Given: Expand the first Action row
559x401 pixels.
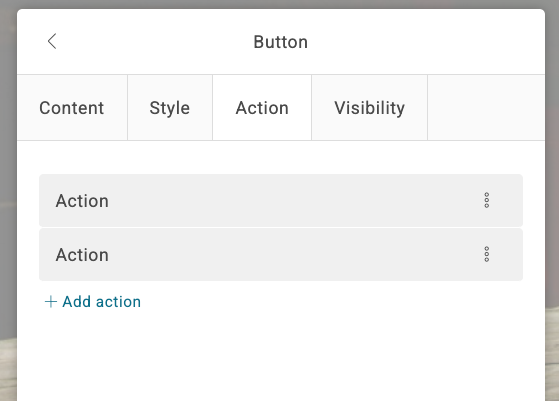Looking at the screenshot, I should click(x=281, y=200).
